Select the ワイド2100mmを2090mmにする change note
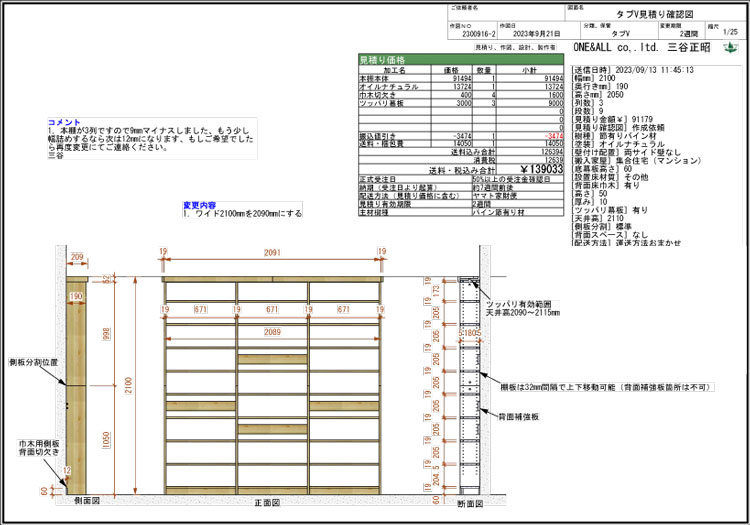Screen dimensions: 750x525 coord(243,213)
